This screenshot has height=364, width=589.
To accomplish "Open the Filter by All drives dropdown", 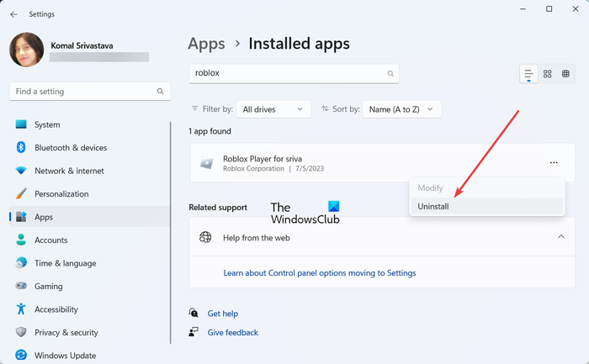I will 273,109.
